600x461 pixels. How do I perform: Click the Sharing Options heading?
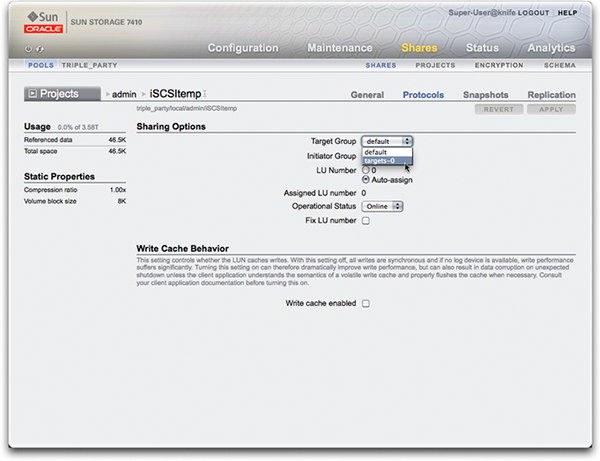(171, 127)
